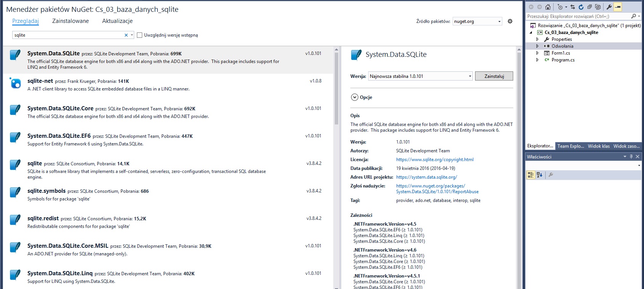644x289 pixels.
Task: Click the C# project icon for Cs_03_baza_danych_sqlite
Action: 540,32
